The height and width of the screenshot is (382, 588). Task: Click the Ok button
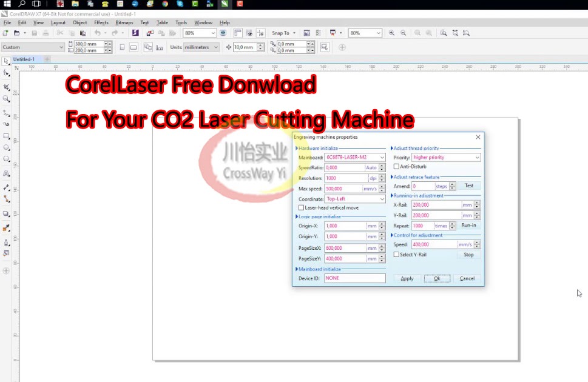click(437, 278)
